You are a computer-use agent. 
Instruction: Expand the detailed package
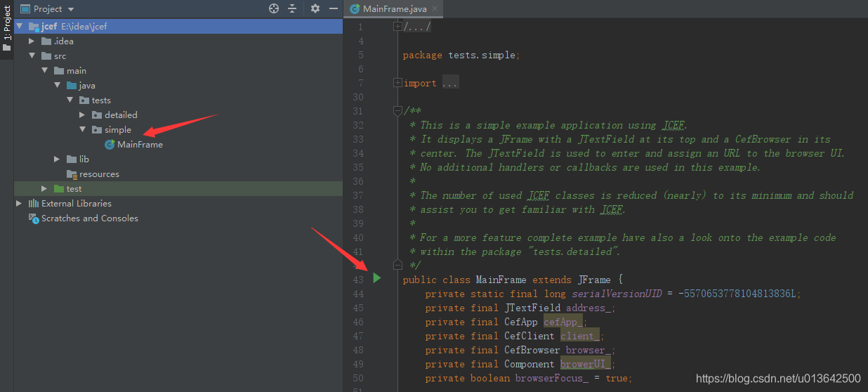coord(83,115)
